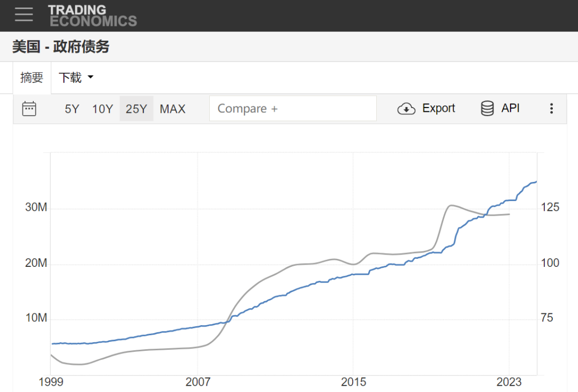Image resolution: width=578 pixels, height=392 pixels.
Task: Switch chart range to 10Y
Action: (x=102, y=109)
